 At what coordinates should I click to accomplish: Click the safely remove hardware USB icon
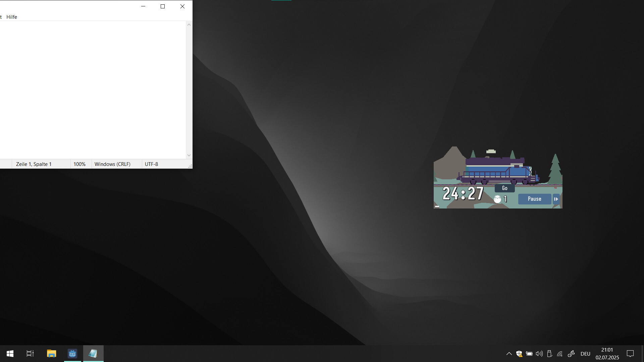click(x=549, y=354)
